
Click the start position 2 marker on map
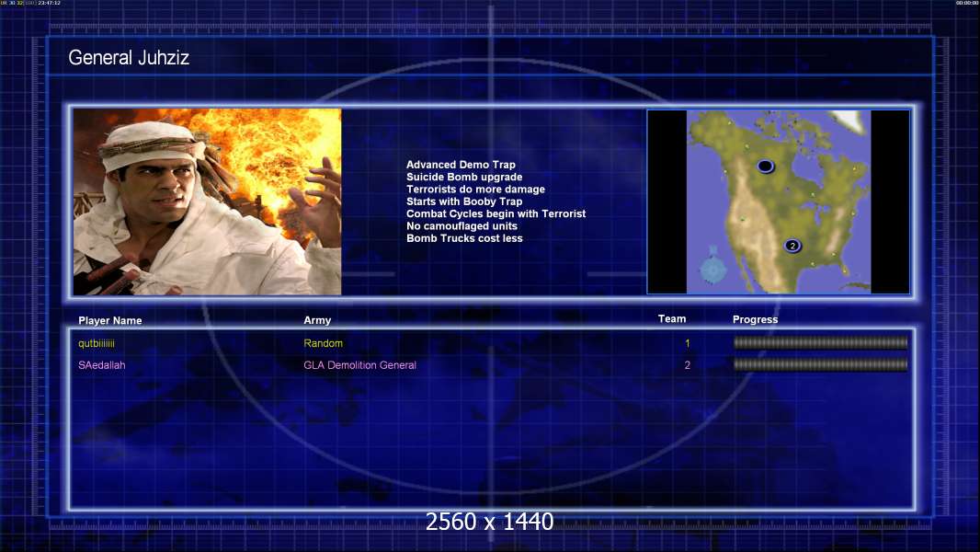tap(792, 246)
